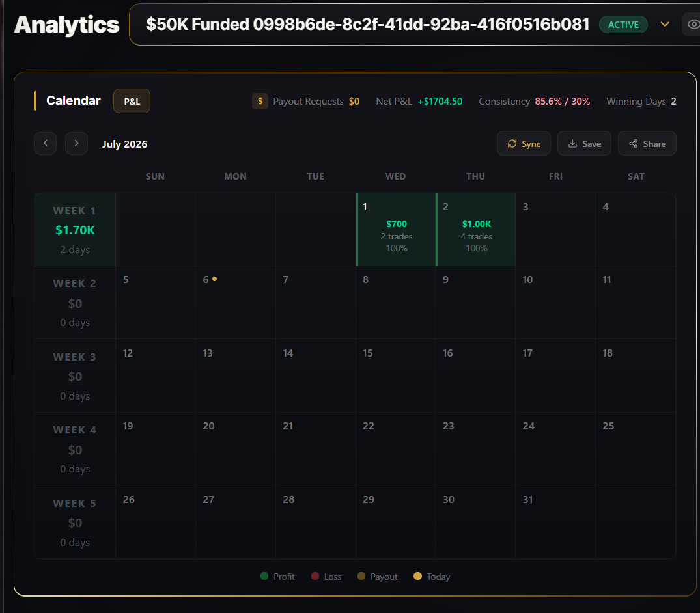Click the Today legend yellow dot

tap(418, 576)
